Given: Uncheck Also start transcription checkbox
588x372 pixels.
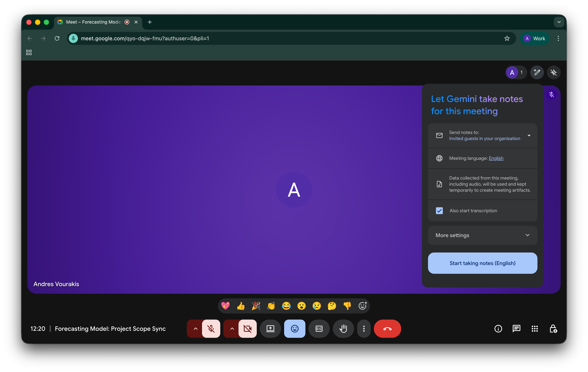Looking at the screenshot, I should point(439,211).
